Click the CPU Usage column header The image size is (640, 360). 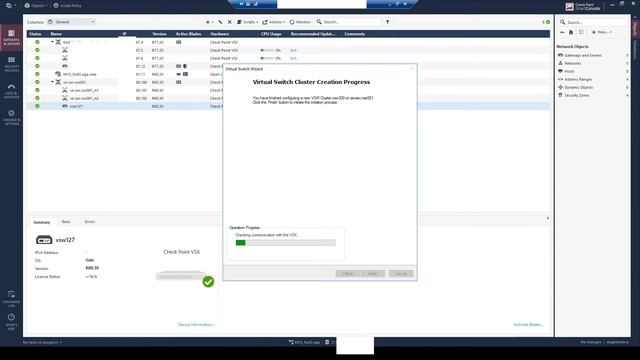click(x=271, y=34)
